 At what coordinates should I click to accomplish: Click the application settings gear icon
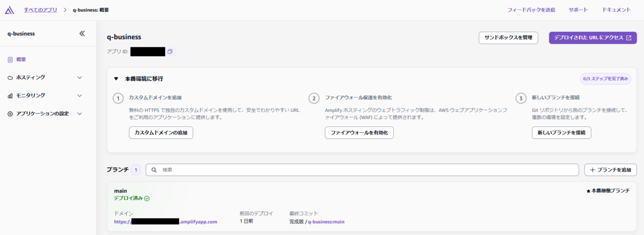[x=10, y=114]
